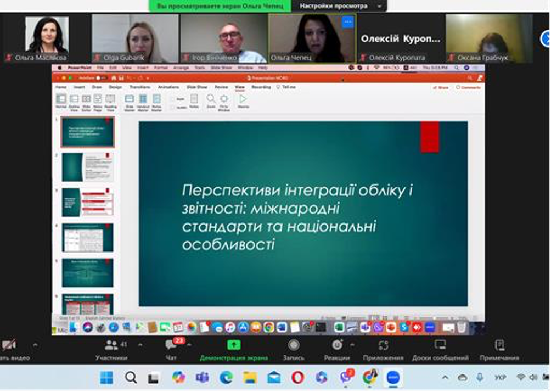Open the Arrange menu in the Mac menu bar
Screen dimensions: 551x392
[181, 68]
